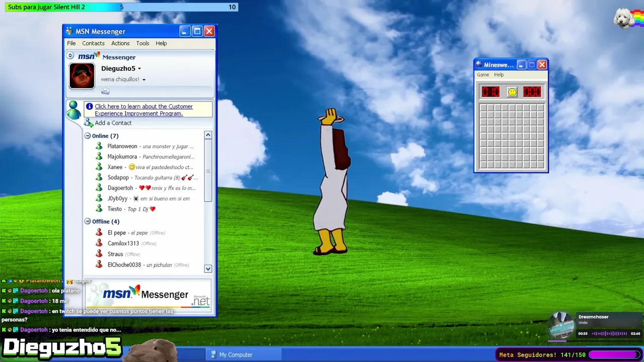Open the Tools menu in MSN Messenger
The width and height of the screenshot is (644, 362).
[x=143, y=43]
